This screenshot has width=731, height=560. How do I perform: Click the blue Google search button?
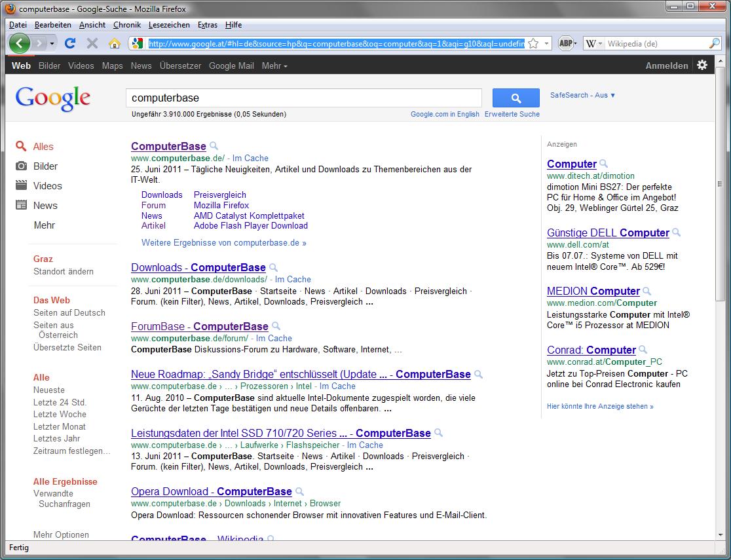[515, 98]
